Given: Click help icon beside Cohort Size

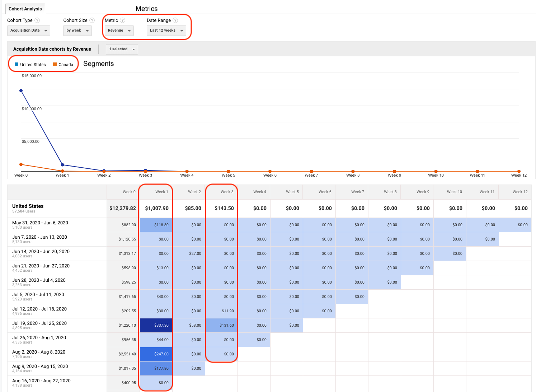Looking at the screenshot, I should click(x=92, y=20).
